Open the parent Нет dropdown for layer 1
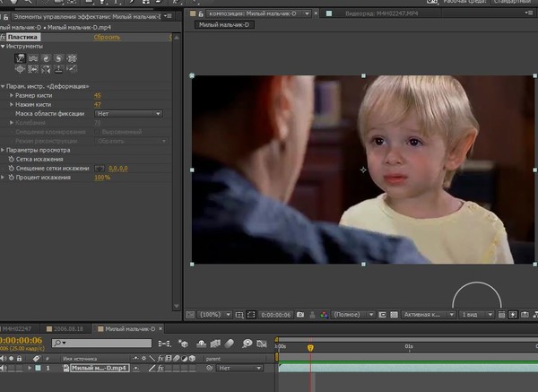 [x=239, y=368]
